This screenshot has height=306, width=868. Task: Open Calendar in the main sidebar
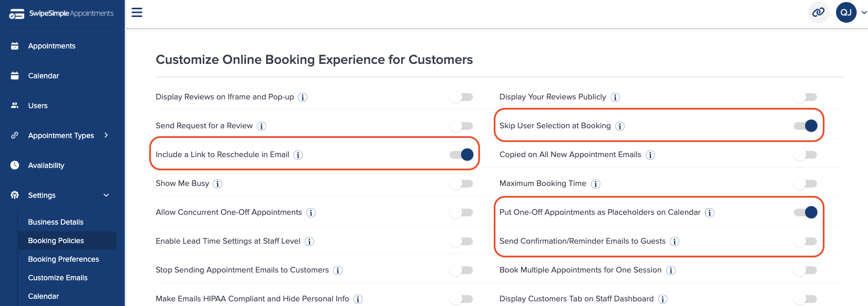coord(43,76)
